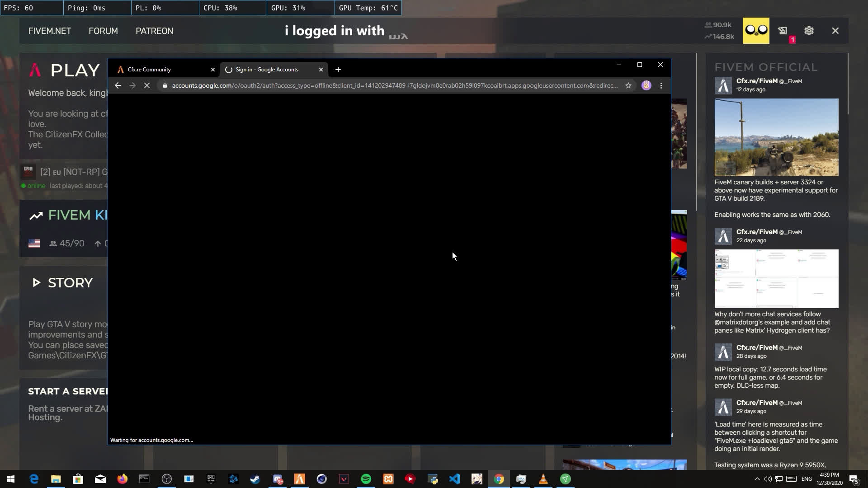Bookmark this page with star icon

tap(628, 85)
